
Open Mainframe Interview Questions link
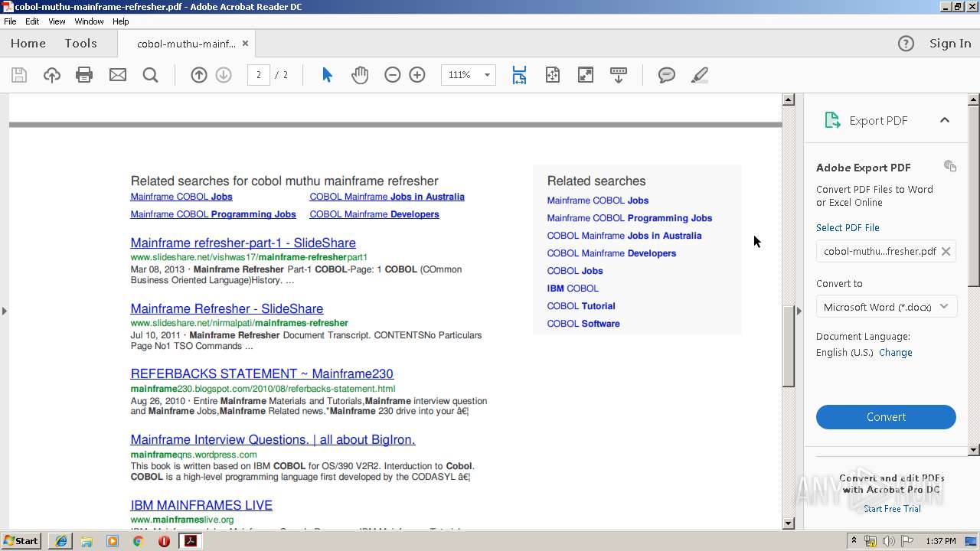coord(273,440)
